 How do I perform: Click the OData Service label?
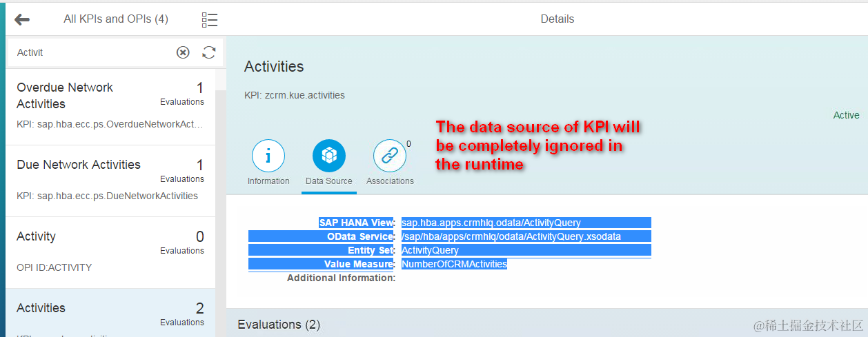tap(361, 236)
